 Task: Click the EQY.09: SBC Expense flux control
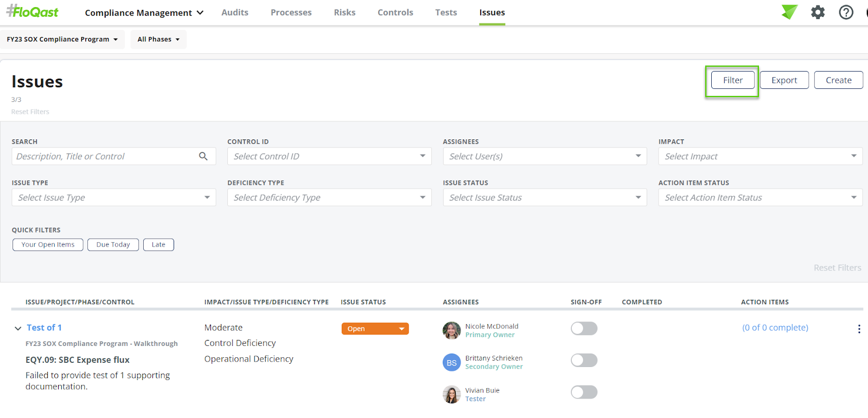[78, 360]
